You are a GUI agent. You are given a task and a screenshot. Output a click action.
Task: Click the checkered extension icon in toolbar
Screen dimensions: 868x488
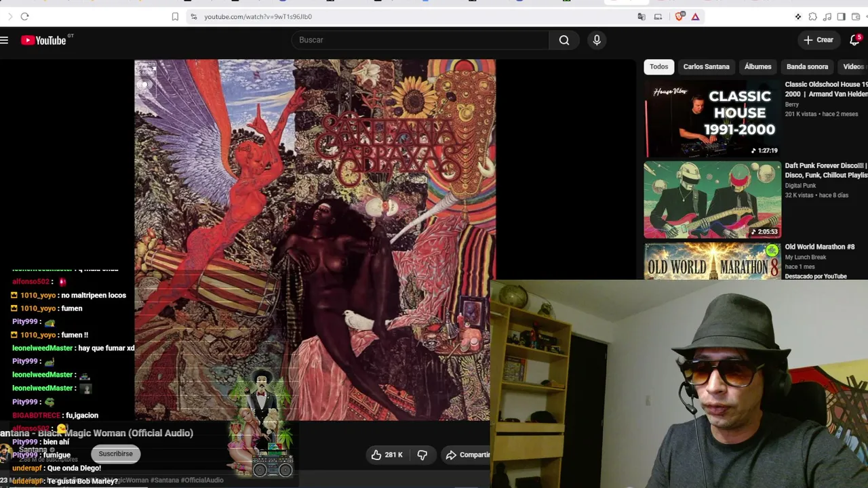tap(798, 16)
